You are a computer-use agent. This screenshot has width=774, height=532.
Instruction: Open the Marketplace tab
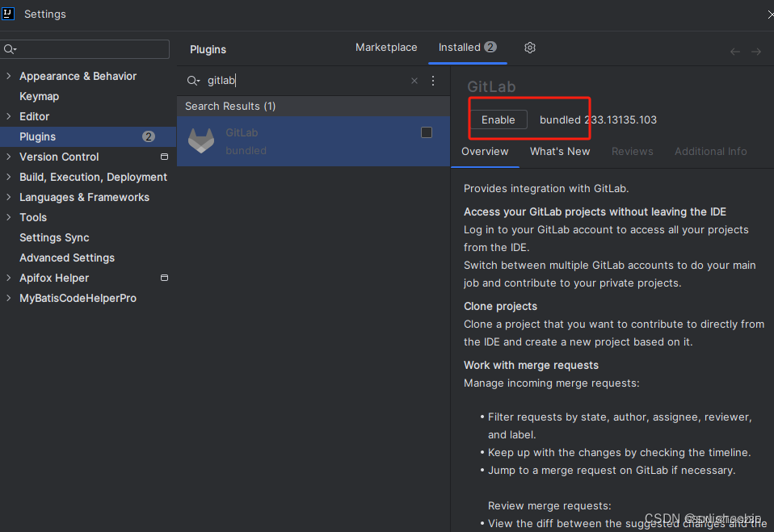pyautogui.click(x=386, y=48)
